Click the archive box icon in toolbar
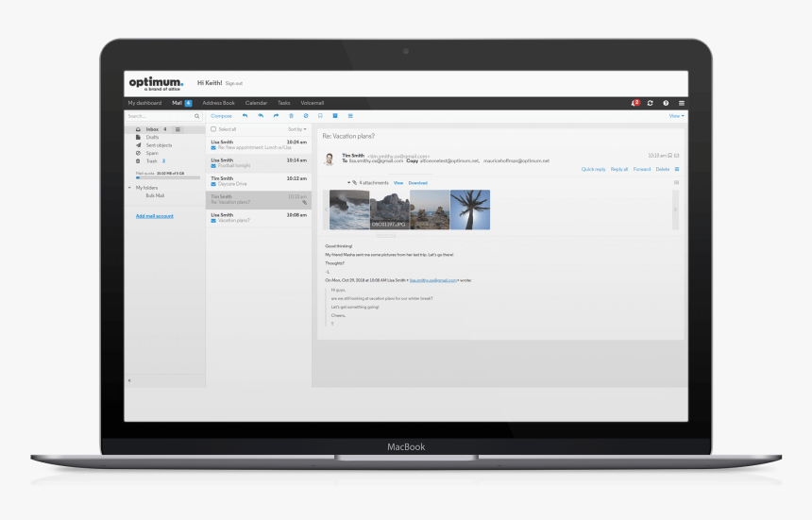The image size is (812, 520). click(x=335, y=116)
